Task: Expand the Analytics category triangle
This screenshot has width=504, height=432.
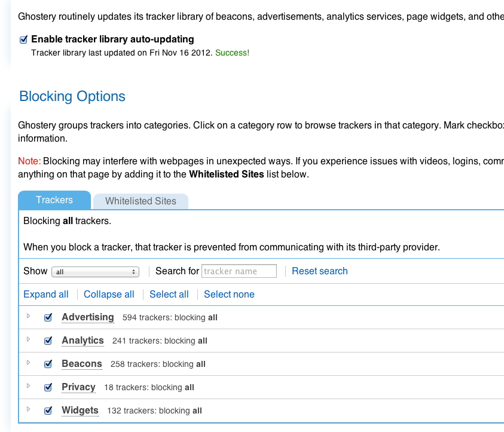Action: 28,340
